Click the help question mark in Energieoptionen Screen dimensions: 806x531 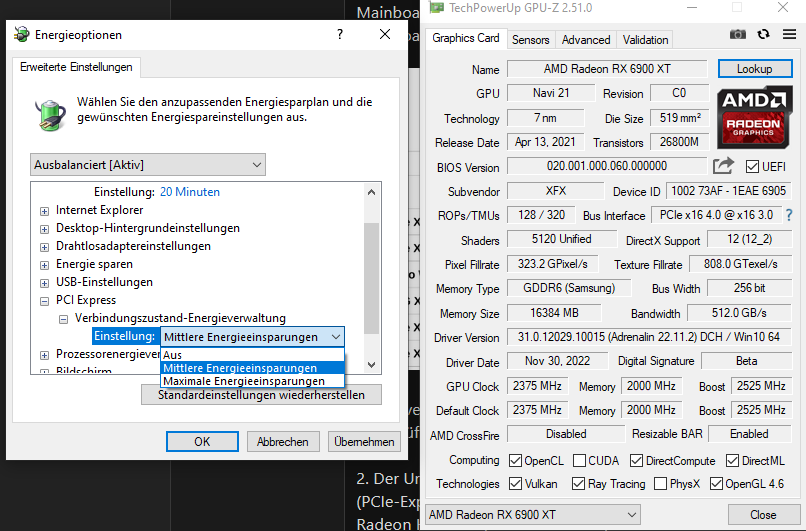pyautogui.click(x=340, y=34)
